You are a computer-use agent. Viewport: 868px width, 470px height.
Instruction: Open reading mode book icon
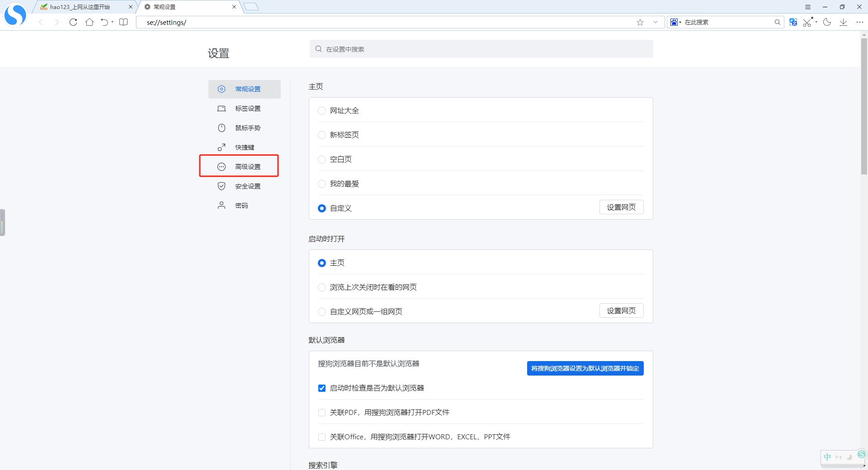click(123, 22)
